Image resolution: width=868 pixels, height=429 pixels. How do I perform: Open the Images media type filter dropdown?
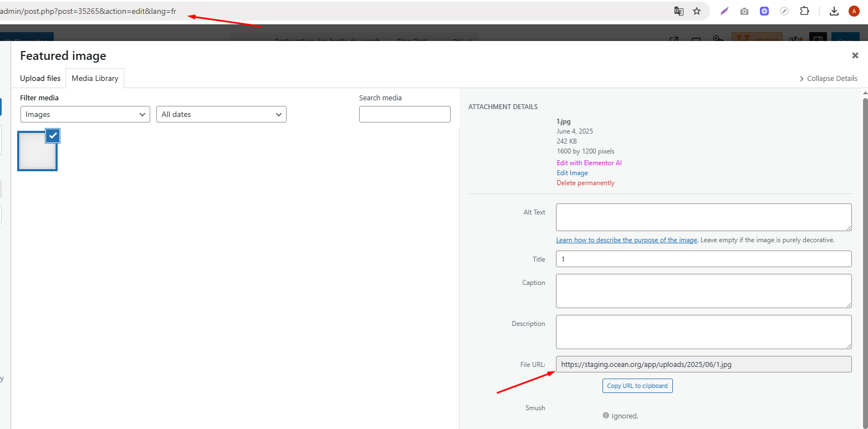point(85,114)
